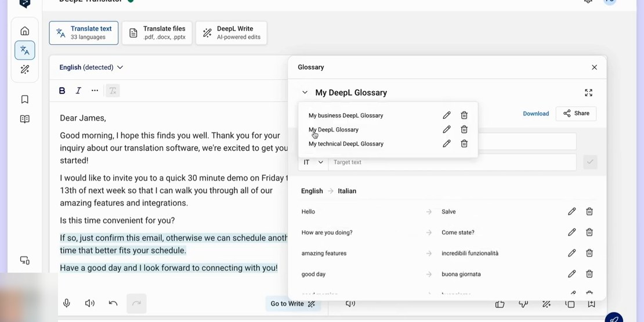
Task: Click Is this time convenient sentence
Action: tap(117, 220)
